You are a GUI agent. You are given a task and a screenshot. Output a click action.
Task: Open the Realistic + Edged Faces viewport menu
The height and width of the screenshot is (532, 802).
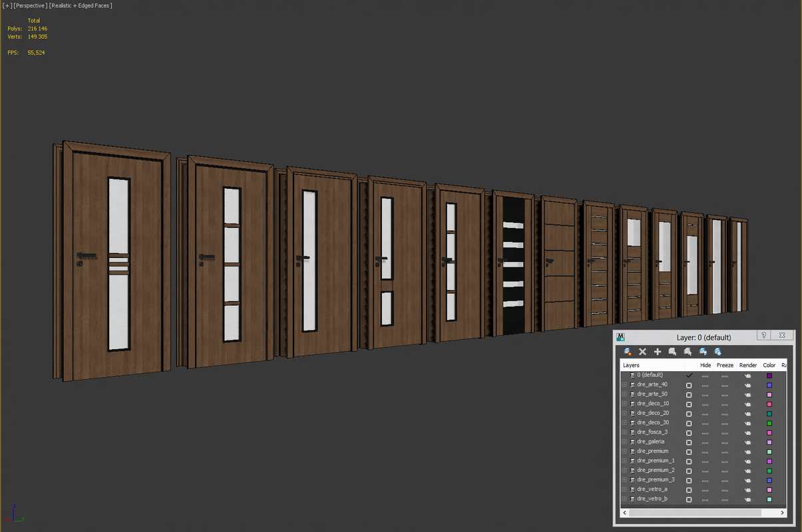coord(79,5)
